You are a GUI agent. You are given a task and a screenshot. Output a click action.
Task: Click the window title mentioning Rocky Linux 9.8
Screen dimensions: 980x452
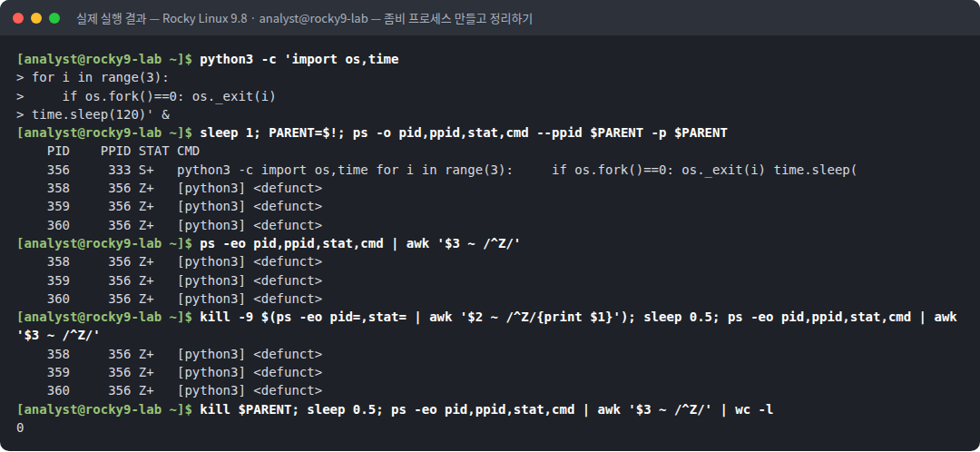coord(304,19)
